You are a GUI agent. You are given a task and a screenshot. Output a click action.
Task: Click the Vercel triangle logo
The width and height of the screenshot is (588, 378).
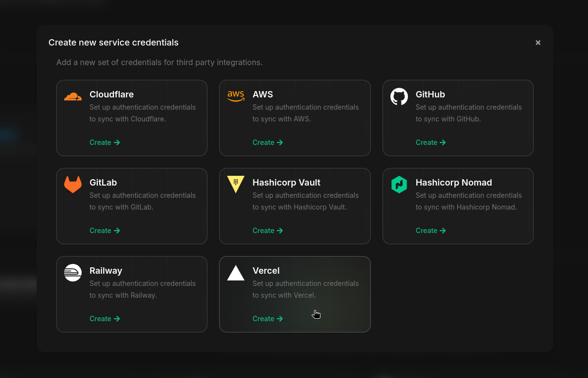[236, 273]
